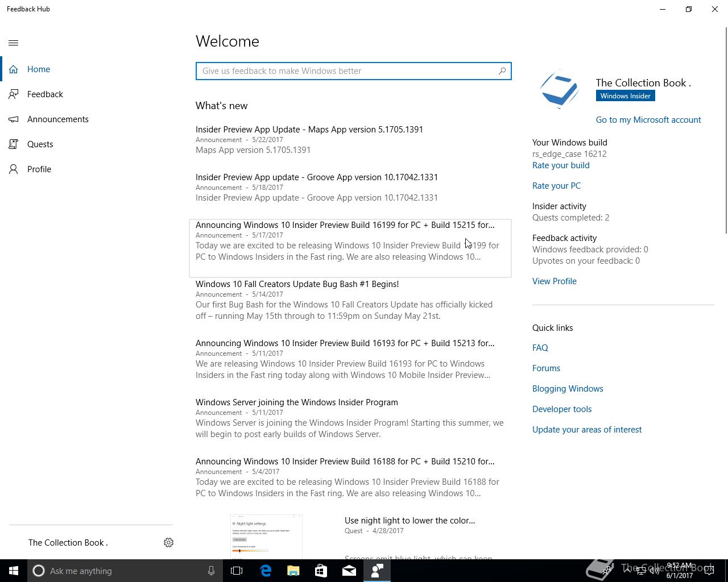Click Rate your build link
The image size is (728, 582).
coord(561,165)
